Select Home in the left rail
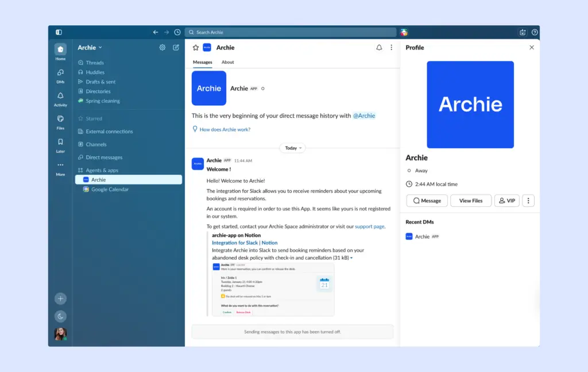Screen dimensions: 588x372 click(60, 52)
